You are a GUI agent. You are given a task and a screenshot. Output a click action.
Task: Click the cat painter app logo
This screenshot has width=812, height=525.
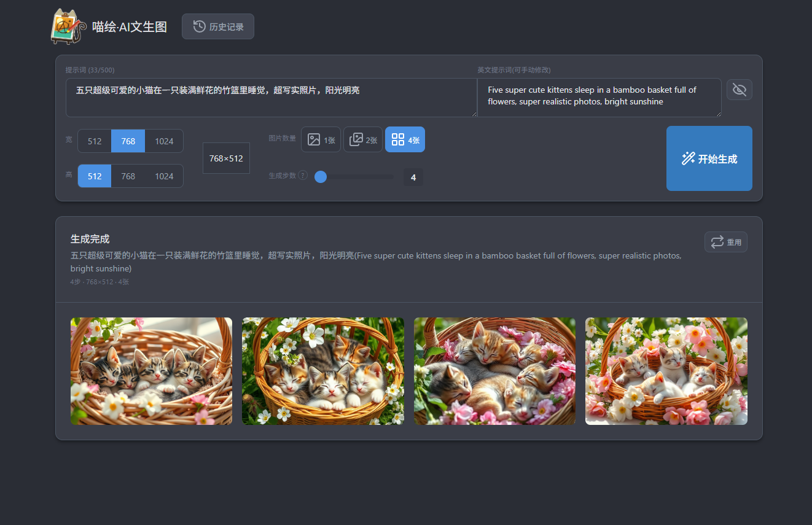(68, 26)
